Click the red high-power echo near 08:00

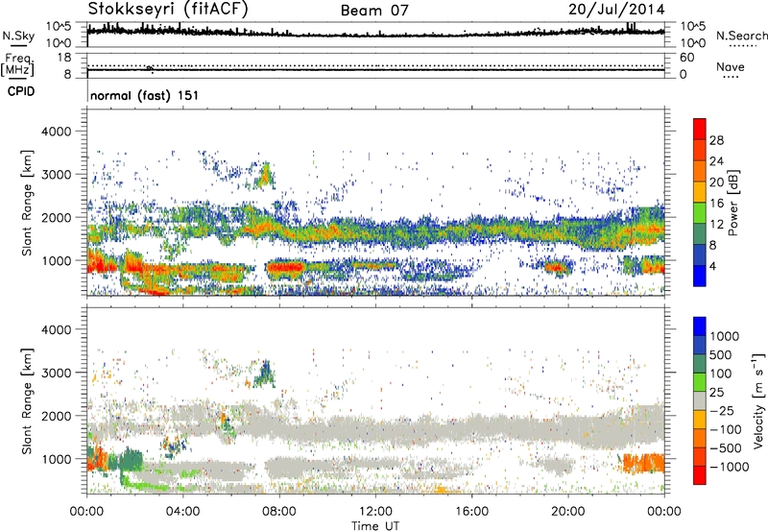pos(286,268)
